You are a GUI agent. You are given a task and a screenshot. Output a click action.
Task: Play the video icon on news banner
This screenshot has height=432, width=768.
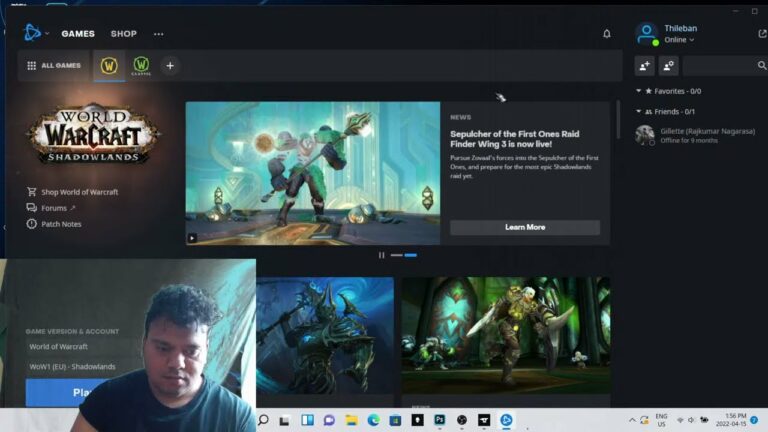(x=192, y=238)
